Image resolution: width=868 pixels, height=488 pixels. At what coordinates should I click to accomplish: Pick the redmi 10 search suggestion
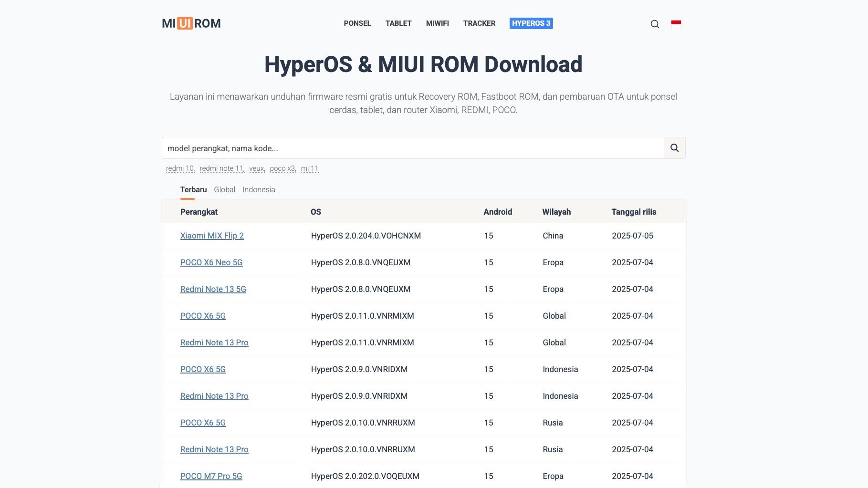pos(180,168)
